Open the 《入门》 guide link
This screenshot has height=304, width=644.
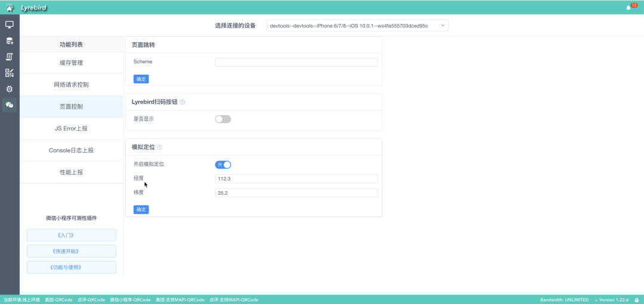[x=72, y=235]
